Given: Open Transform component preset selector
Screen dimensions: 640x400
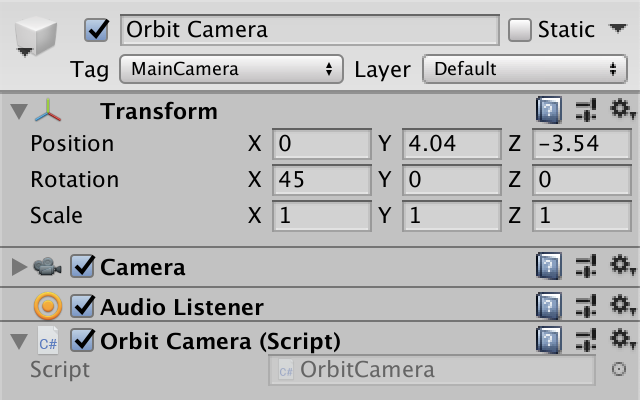Looking at the screenshot, I should [587, 110].
